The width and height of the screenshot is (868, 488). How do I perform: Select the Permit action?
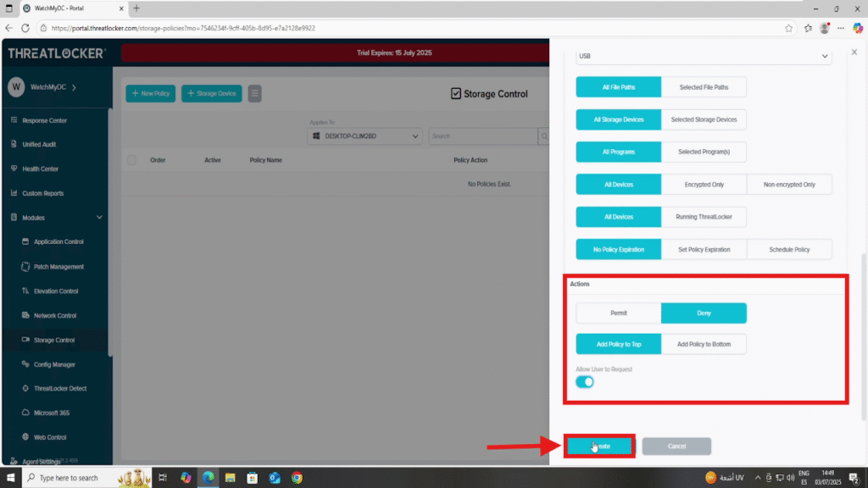pos(618,313)
